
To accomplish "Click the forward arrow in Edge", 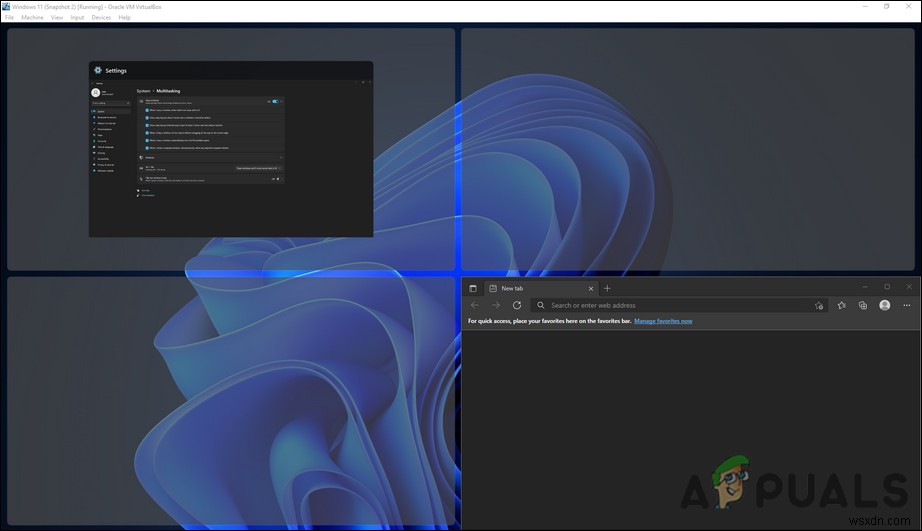I will (495, 305).
